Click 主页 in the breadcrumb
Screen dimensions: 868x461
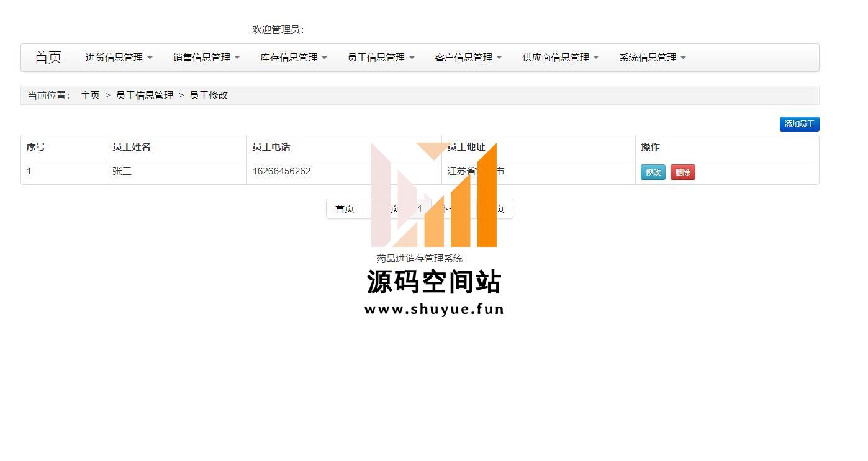[x=90, y=96]
